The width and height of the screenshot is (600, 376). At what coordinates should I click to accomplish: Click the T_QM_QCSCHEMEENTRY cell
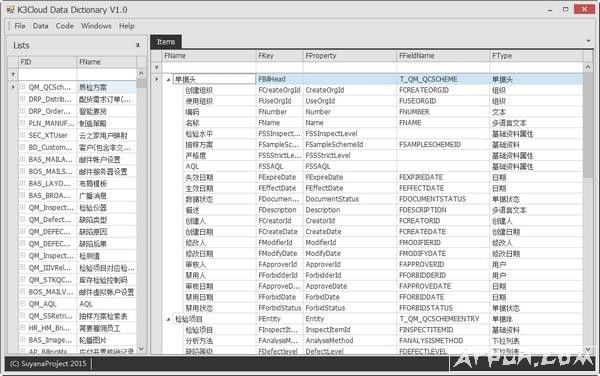coord(443,319)
